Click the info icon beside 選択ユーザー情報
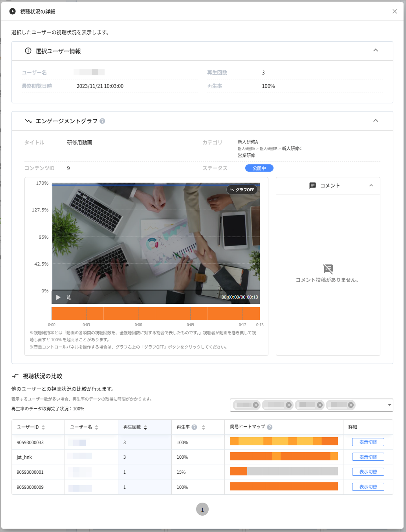 (28, 51)
